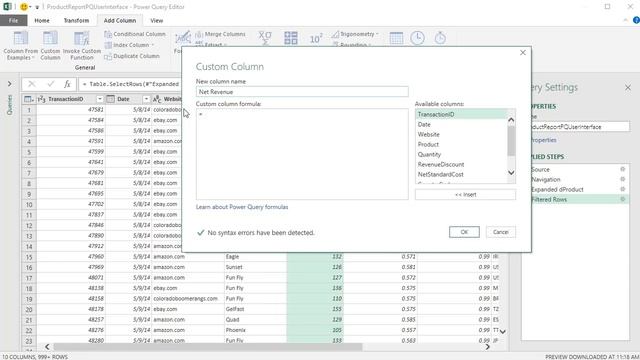The height and width of the screenshot is (360, 640).
Task: Select Product in Available columns
Action: tap(461, 144)
